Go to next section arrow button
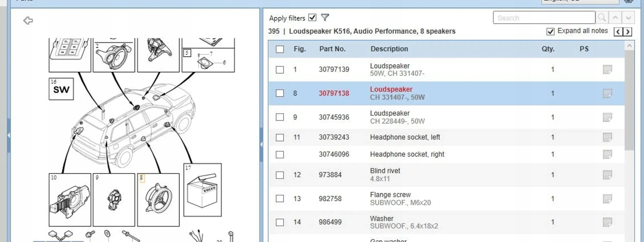The image size is (644, 242). pos(627,32)
